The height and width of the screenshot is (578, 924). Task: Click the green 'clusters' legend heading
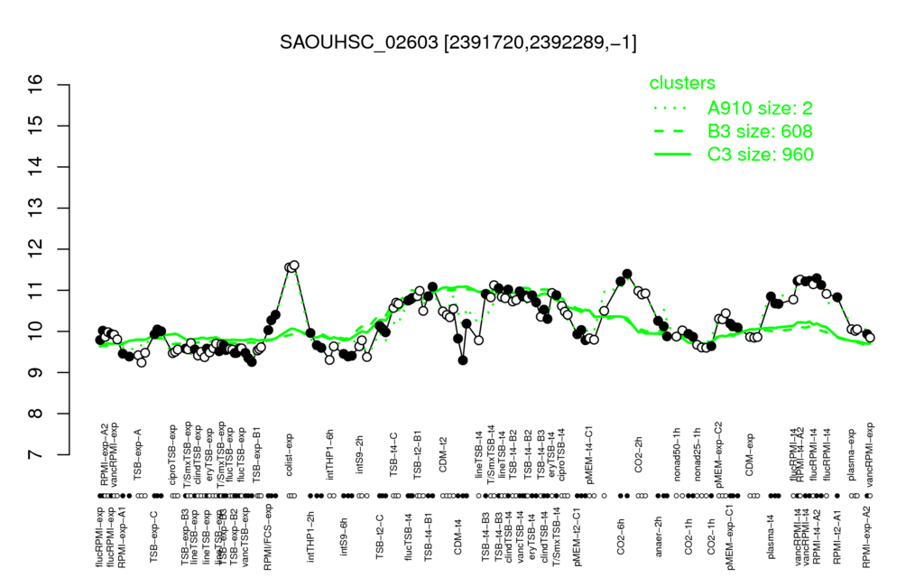pos(682,83)
